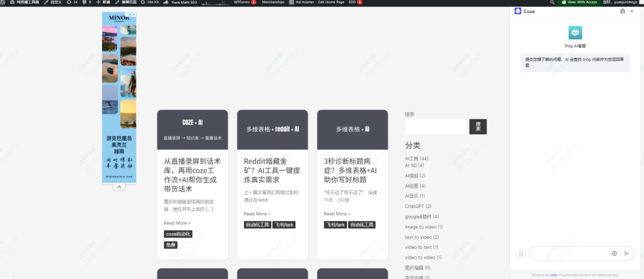The height and width of the screenshot is (279, 644).
Task: Close the ad via AdChoices corner icons
Action: click(132, 14)
